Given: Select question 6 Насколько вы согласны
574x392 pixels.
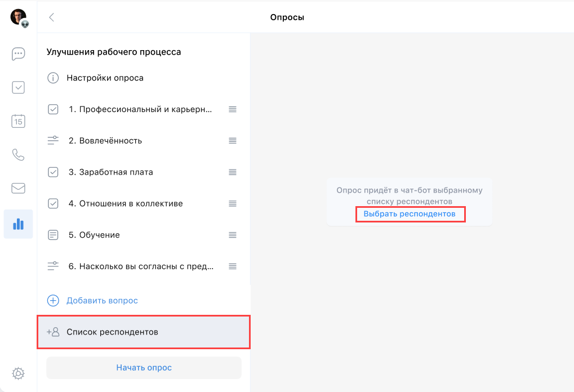Looking at the screenshot, I should 140,266.
